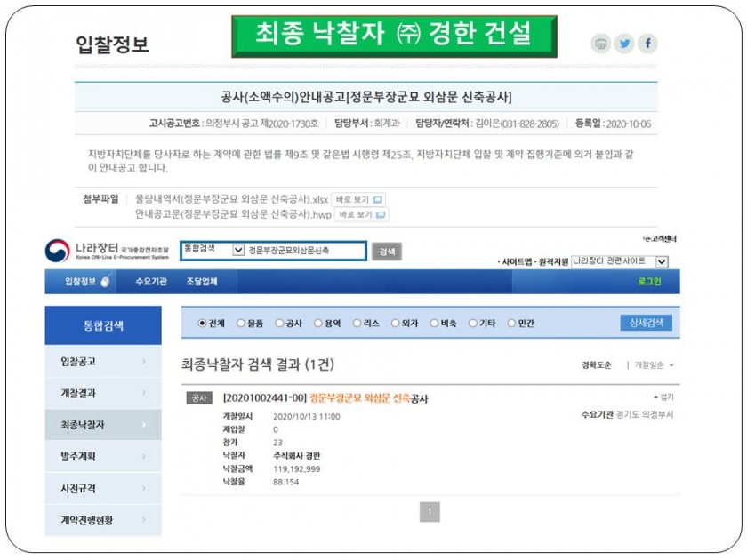Screen dimensions: 747x560
Task: Open the 개찰일순 sort dropdown
Action: [x=655, y=365]
